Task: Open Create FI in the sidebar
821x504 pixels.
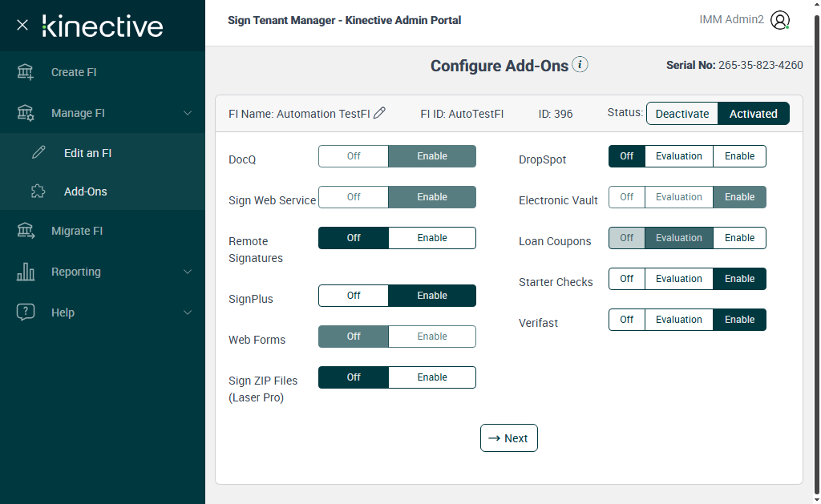Action: click(x=103, y=72)
